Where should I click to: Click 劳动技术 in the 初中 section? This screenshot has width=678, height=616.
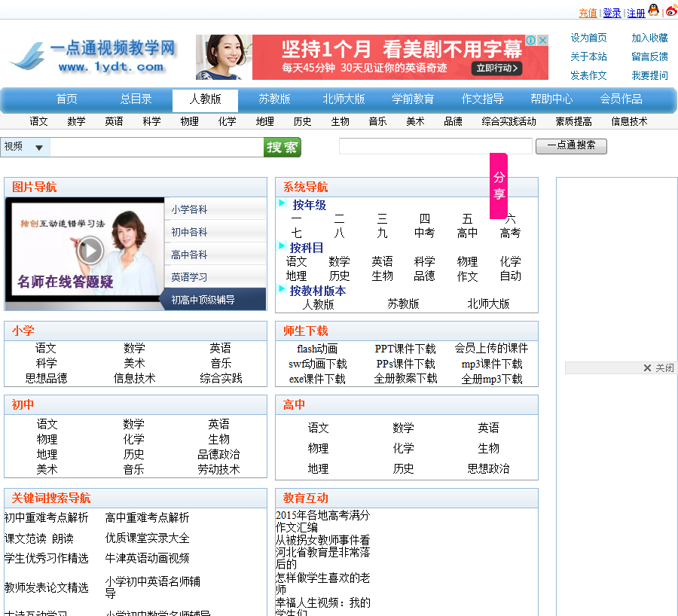218,469
